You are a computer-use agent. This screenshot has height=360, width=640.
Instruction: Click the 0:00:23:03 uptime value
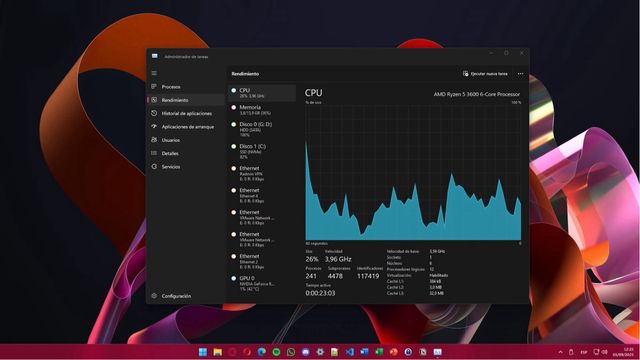pos(320,293)
